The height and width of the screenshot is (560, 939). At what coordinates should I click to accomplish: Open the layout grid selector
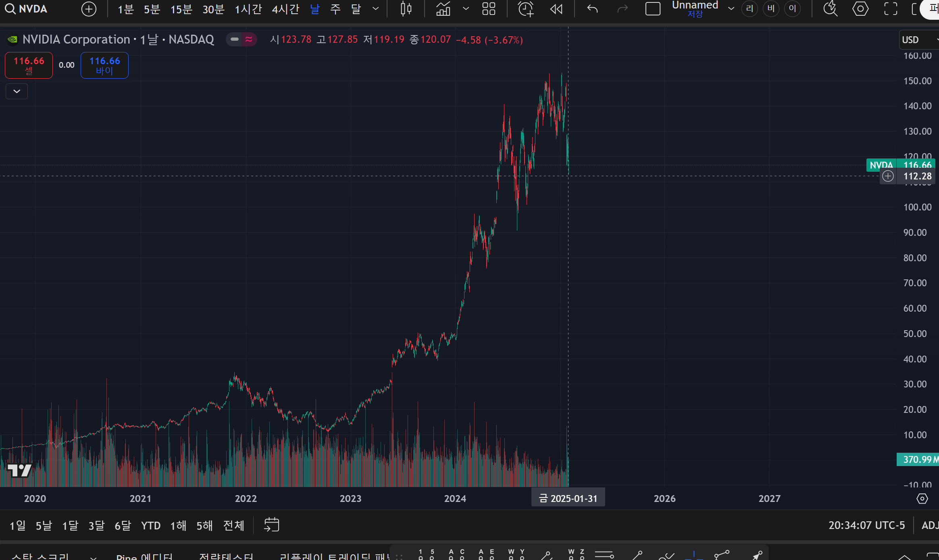[489, 9]
